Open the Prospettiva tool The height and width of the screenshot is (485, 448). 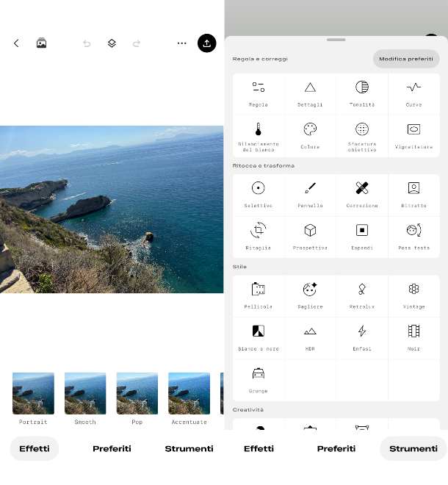pos(310,236)
